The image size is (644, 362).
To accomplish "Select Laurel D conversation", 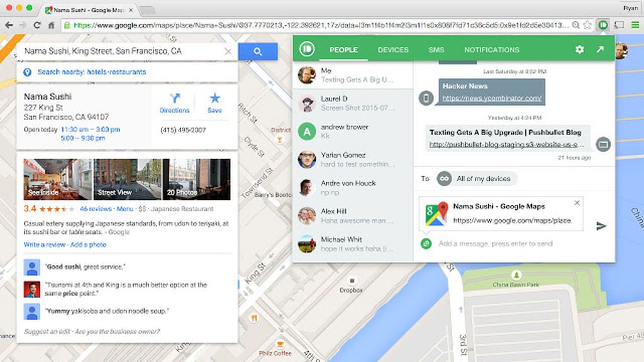I will click(352, 104).
